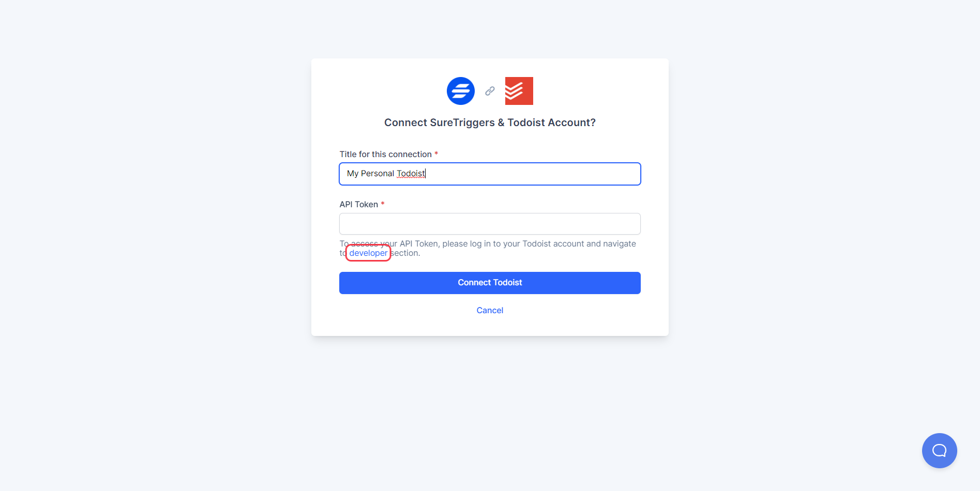Click the SureTriggers circular blue logo
Screen dimensions: 980x491
click(460, 90)
